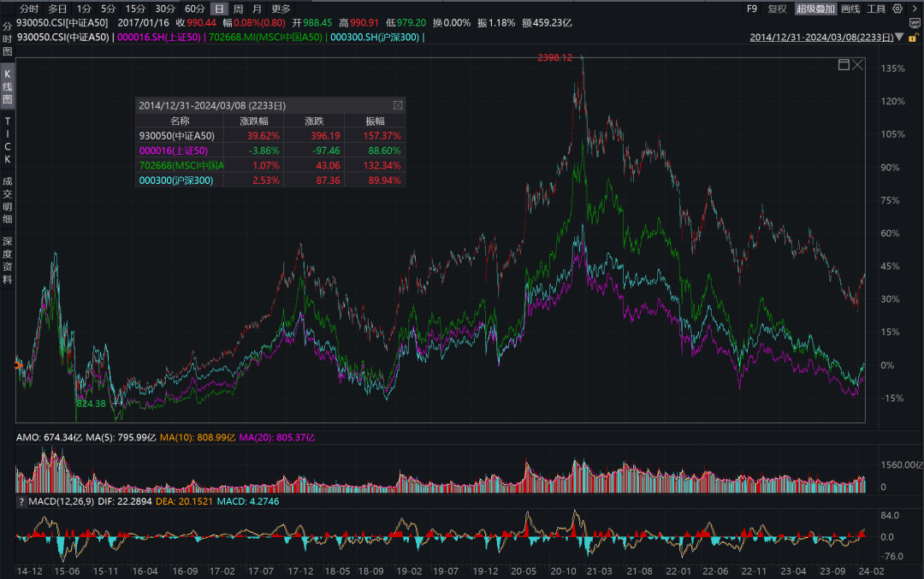924x579 pixels.
Task: Expand the 更多 more periods menu
Action: click(x=281, y=9)
